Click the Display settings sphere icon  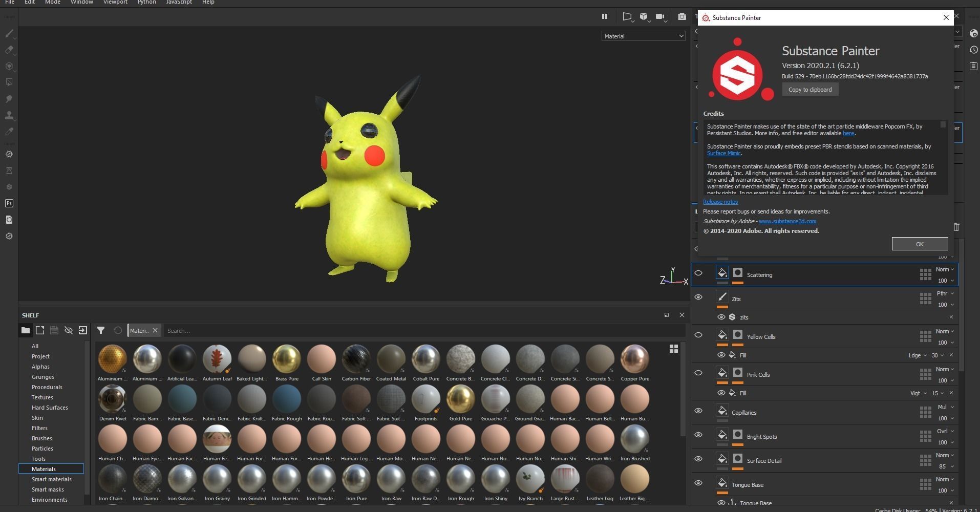pos(973,33)
